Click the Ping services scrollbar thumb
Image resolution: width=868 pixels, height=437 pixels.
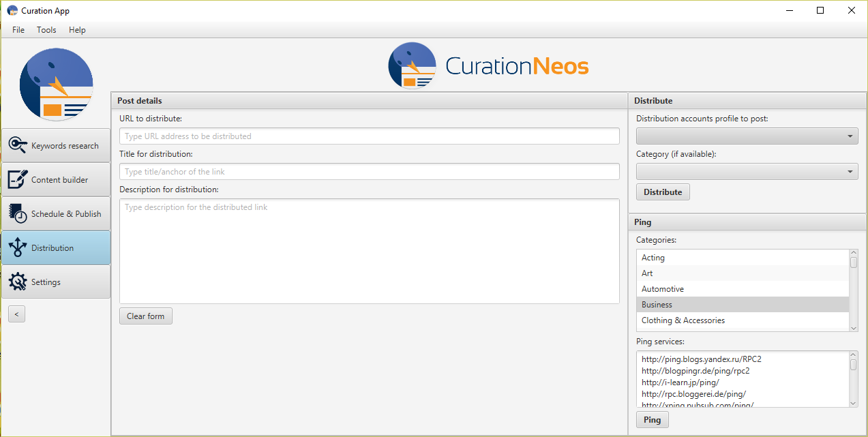pos(854,364)
